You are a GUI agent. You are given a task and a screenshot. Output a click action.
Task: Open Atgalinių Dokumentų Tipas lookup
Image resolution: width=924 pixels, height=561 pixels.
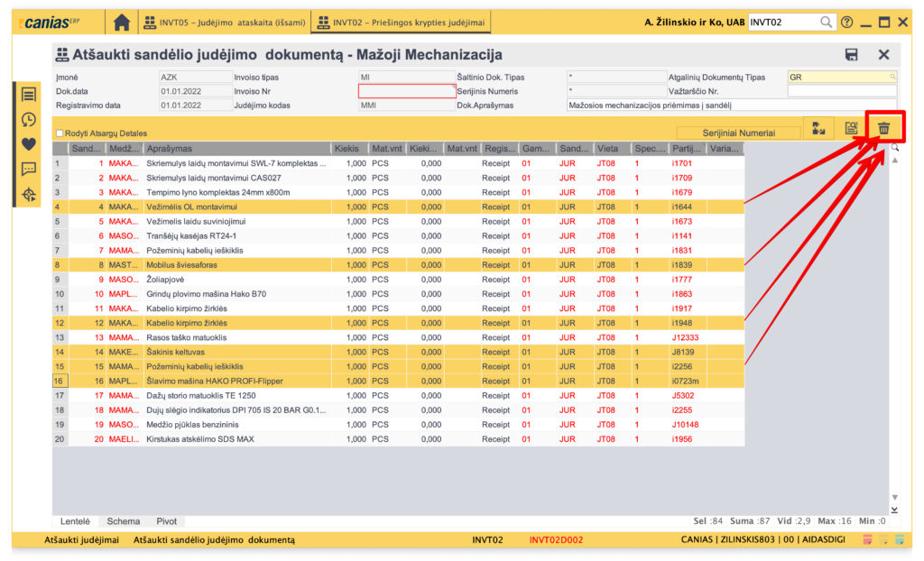coord(893,78)
